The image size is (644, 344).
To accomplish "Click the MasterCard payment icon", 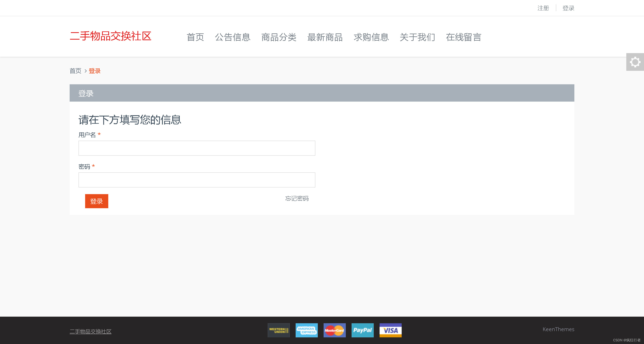I will [x=334, y=330].
